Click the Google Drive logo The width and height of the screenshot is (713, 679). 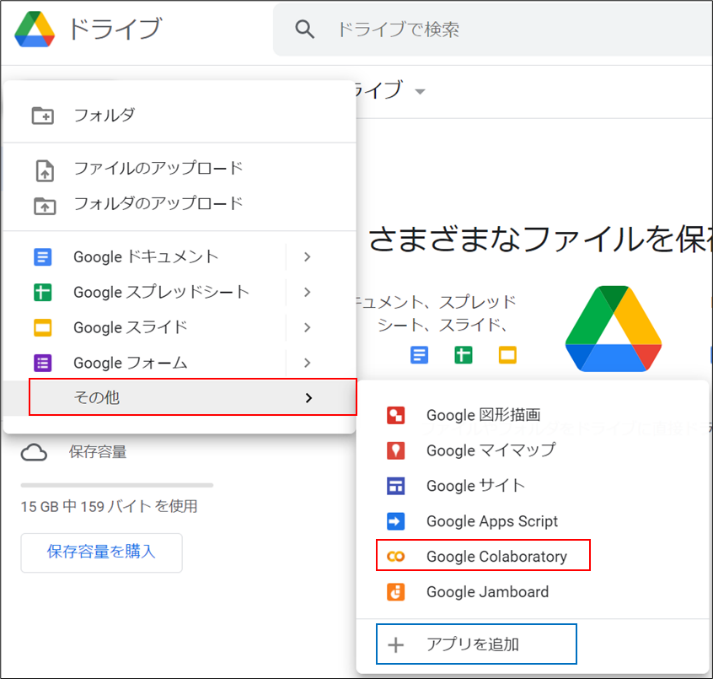(35, 30)
